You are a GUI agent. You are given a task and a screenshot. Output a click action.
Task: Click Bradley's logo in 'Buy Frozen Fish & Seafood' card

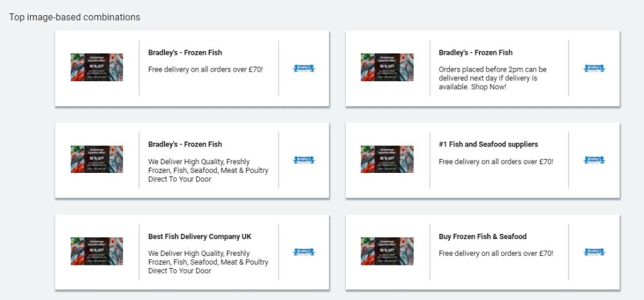(x=594, y=252)
